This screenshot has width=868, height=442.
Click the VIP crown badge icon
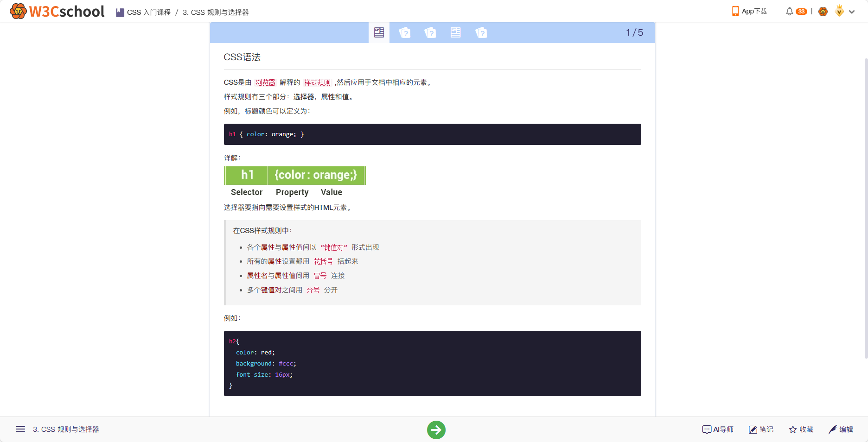(839, 11)
